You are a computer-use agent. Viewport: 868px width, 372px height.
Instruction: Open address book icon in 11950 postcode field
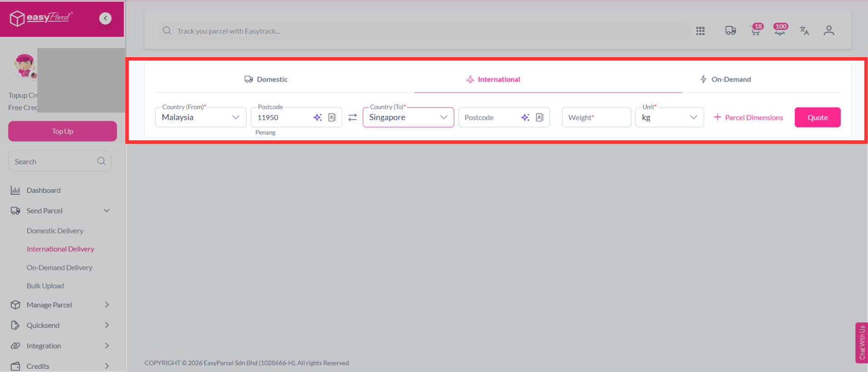[332, 117]
